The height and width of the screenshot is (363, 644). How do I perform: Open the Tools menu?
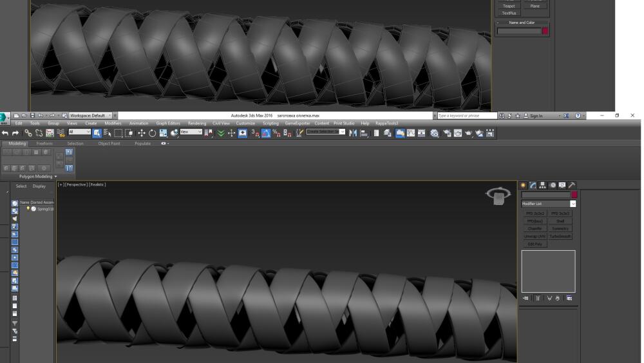tap(35, 123)
